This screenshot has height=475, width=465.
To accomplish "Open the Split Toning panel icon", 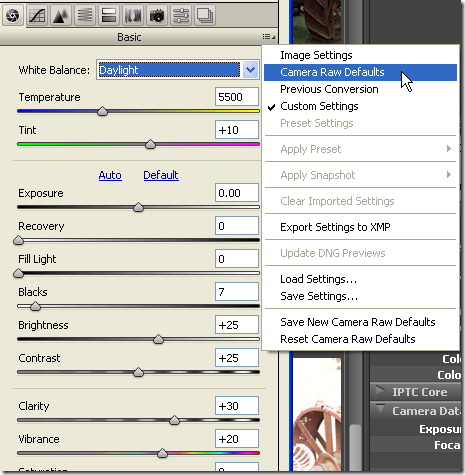I will pyautogui.click(x=109, y=16).
